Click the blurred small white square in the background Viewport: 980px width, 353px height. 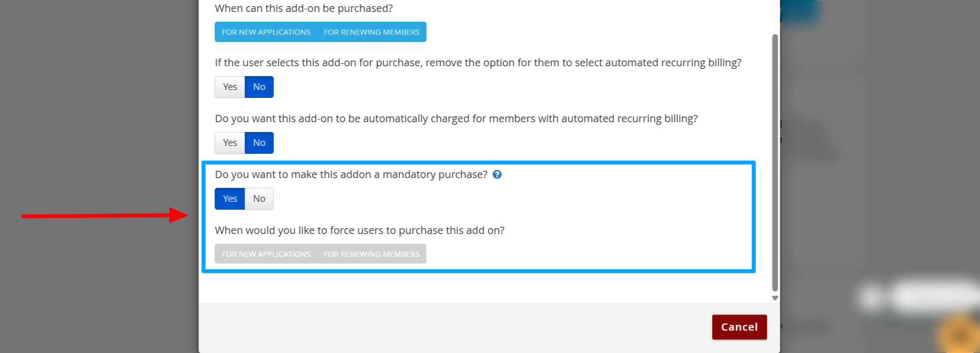click(x=871, y=298)
